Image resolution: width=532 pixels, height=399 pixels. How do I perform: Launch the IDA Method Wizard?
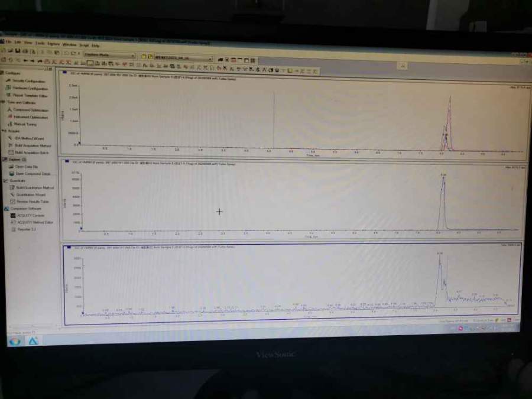(x=28, y=138)
